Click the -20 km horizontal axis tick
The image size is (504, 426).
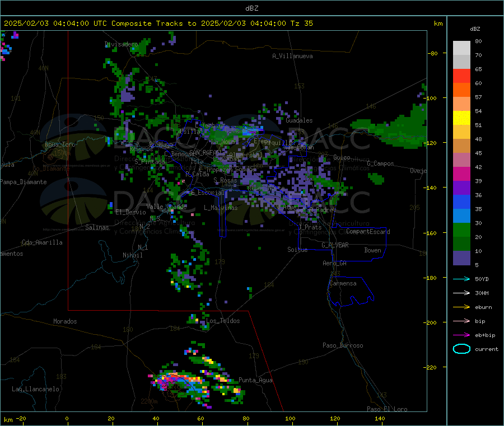point(21,418)
